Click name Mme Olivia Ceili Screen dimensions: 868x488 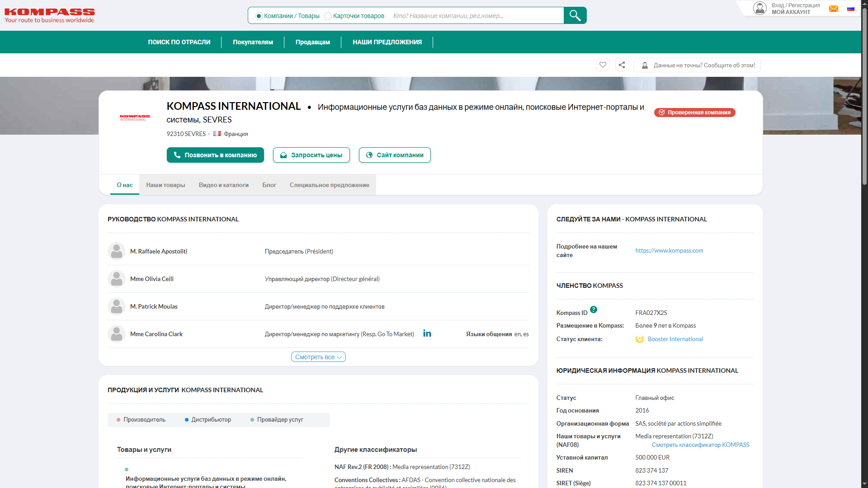tap(152, 279)
